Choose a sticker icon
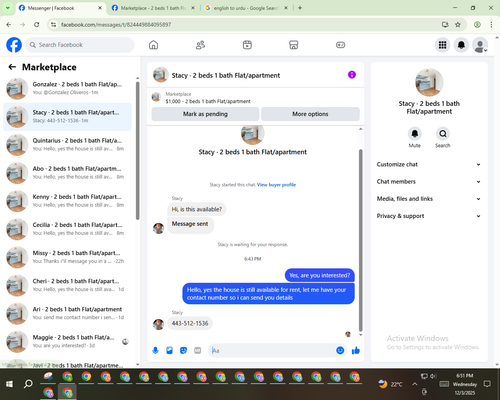 coord(183,350)
